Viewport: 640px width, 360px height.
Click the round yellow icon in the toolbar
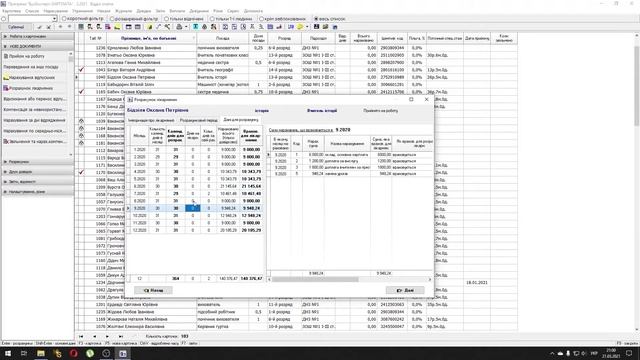(x=300, y=27)
